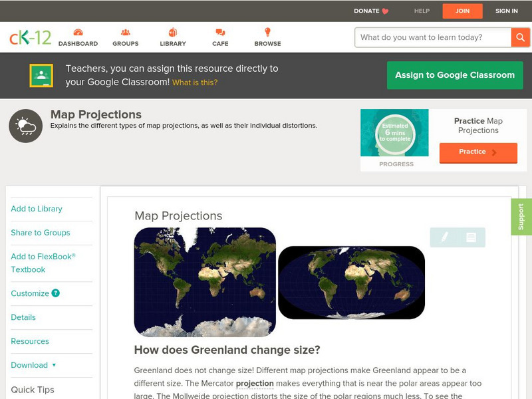Focus the 'What do you want to learn today?' search field
532x399 pixels.
[433, 37]
